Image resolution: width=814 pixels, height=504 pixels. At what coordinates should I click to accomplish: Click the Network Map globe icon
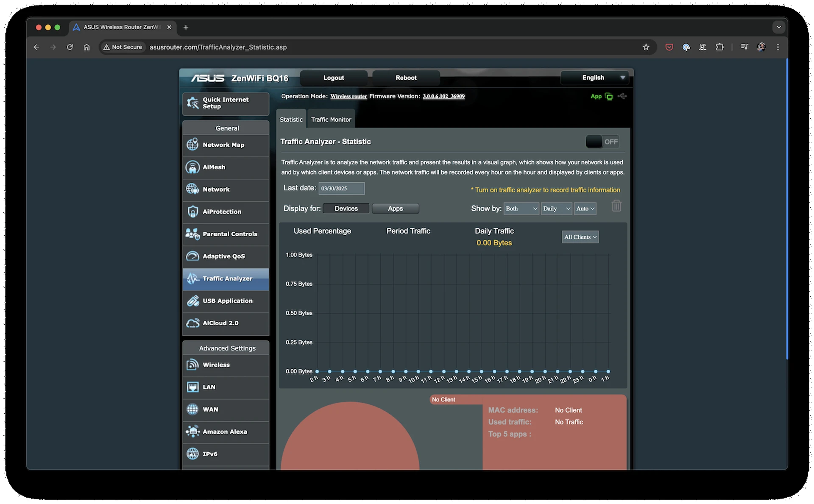pyautogui.click(x=192, y=145)
